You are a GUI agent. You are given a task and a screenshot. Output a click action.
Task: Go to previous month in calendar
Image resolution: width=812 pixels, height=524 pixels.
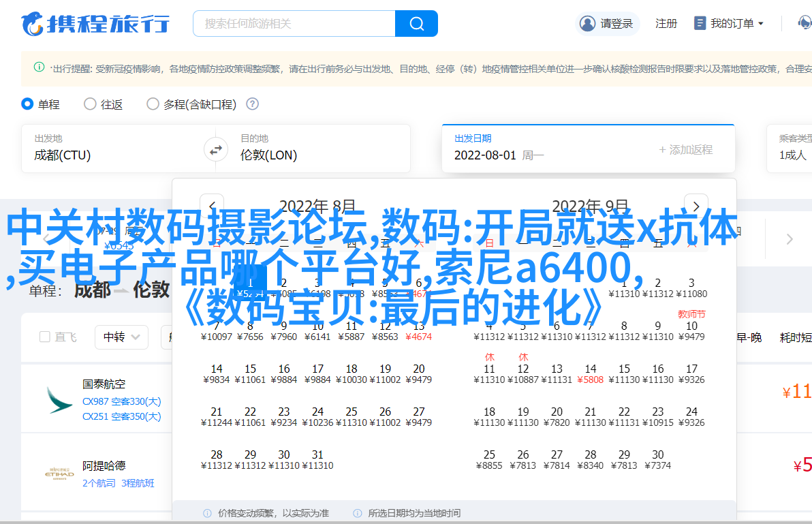pos(212,206)
